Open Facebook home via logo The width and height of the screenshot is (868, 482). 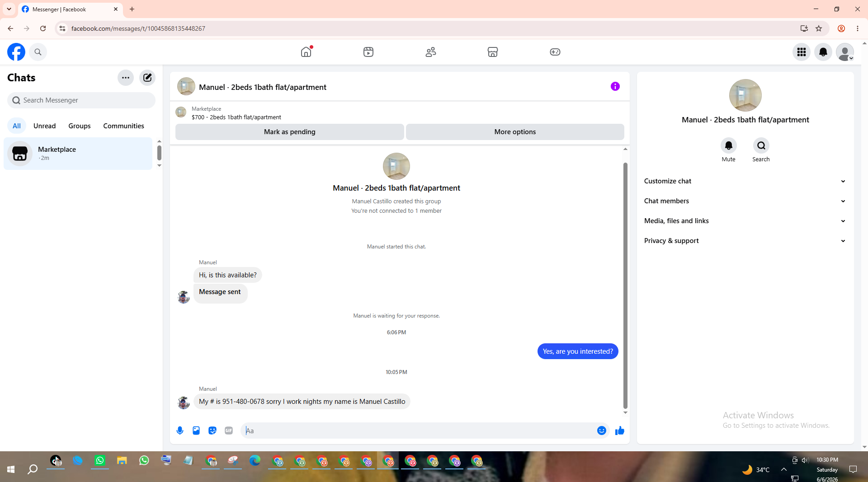point(16,52)
